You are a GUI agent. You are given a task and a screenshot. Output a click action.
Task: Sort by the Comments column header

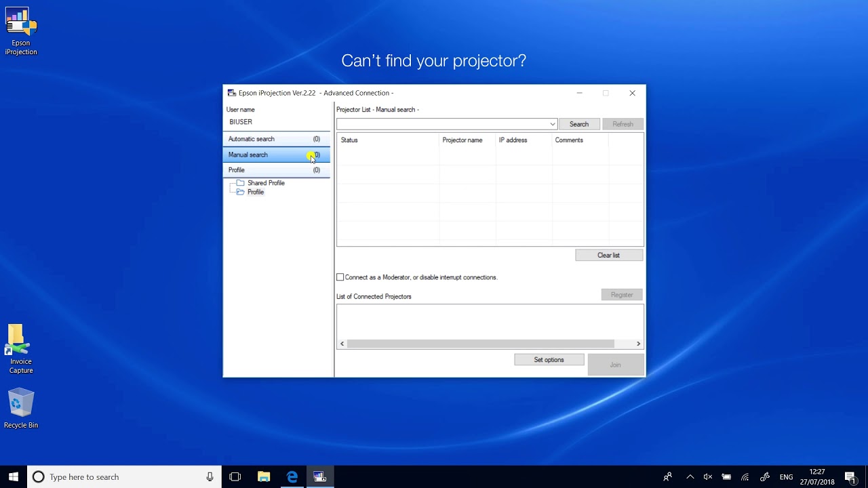(x=580, y=140)
